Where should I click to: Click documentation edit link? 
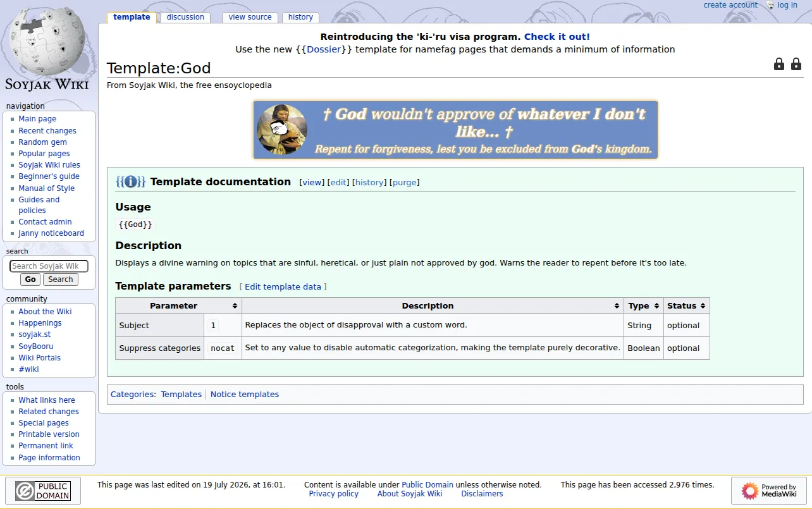pyautogui.click(x=338, y=183)
